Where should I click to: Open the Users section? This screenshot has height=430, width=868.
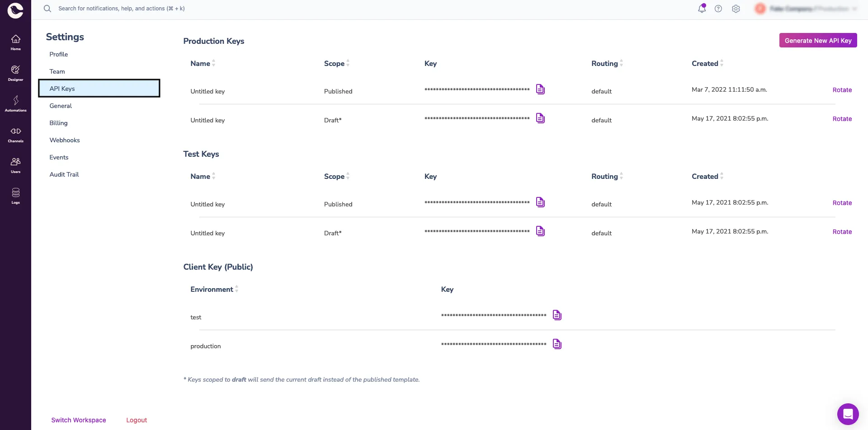pyautogui.click(x=15, y=165)
